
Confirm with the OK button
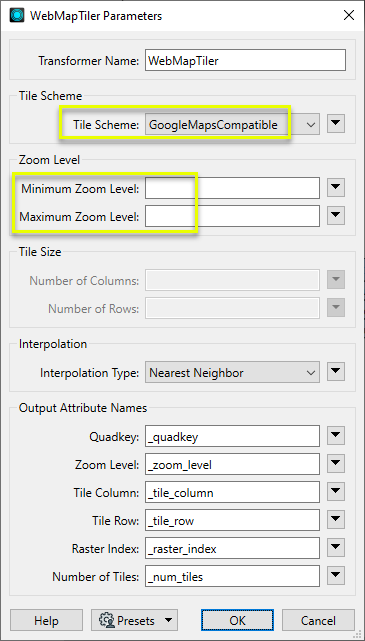237,620
